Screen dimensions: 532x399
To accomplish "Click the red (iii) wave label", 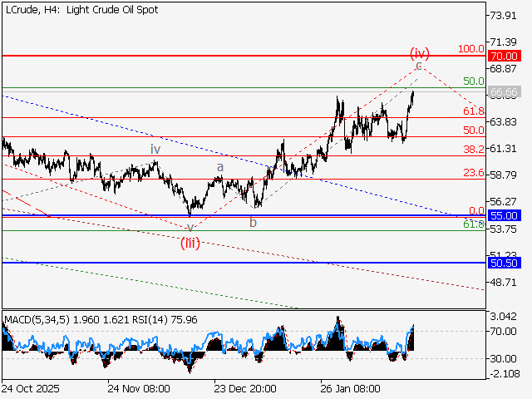I will (x=191, y=243).
